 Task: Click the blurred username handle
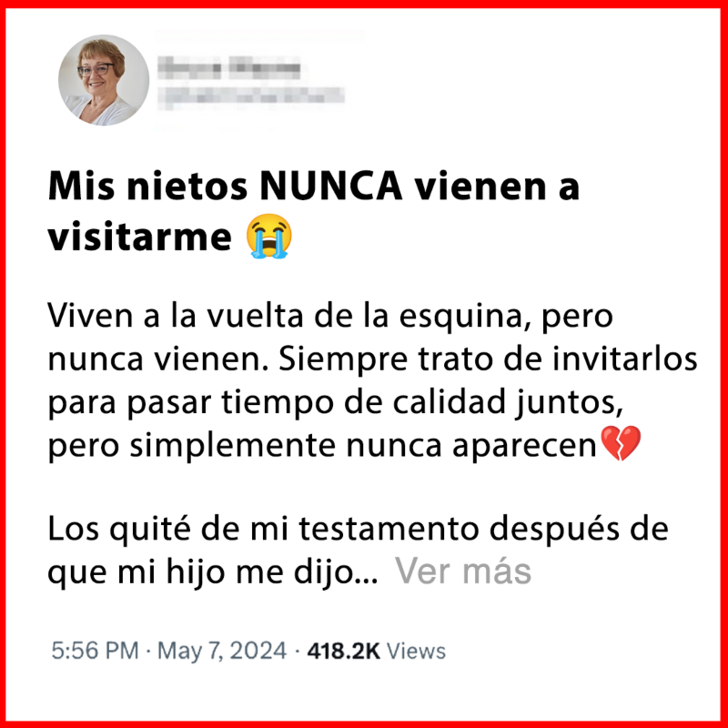point(251,96)
